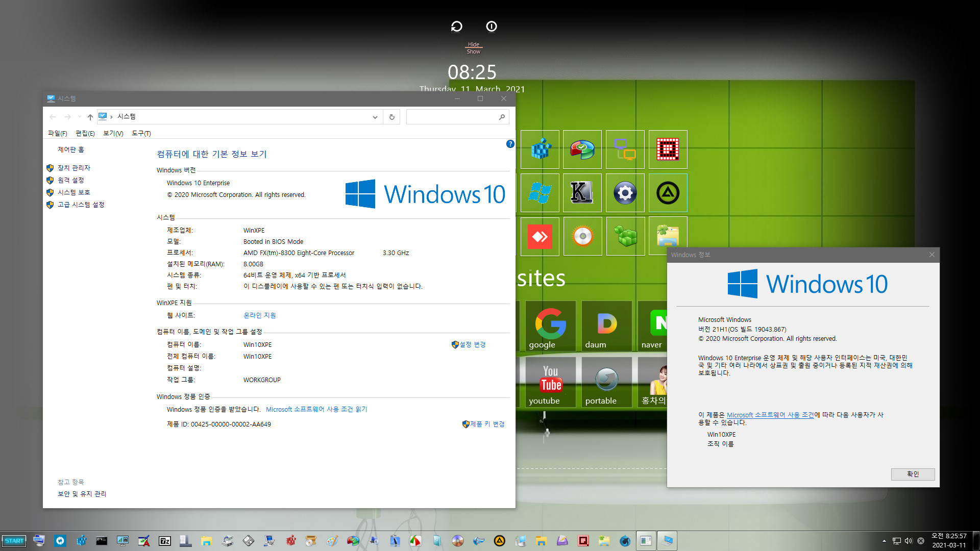980x551 pixels.
Task: Click Microsoft 소프트웨어 사용 조건 읽기 link
Action: 315,409
